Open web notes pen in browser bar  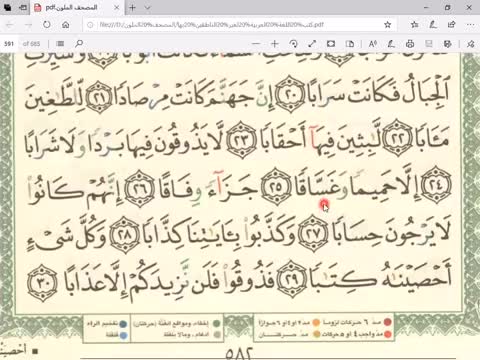pyautogui.click(x=433, y=24)
